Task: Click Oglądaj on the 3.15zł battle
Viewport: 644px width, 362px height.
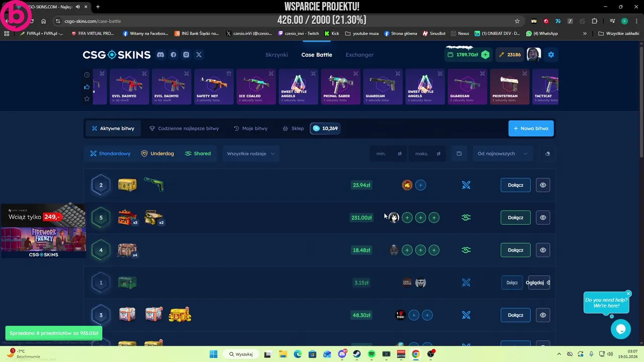Action: pyautogui.click(x=538, y=283)
